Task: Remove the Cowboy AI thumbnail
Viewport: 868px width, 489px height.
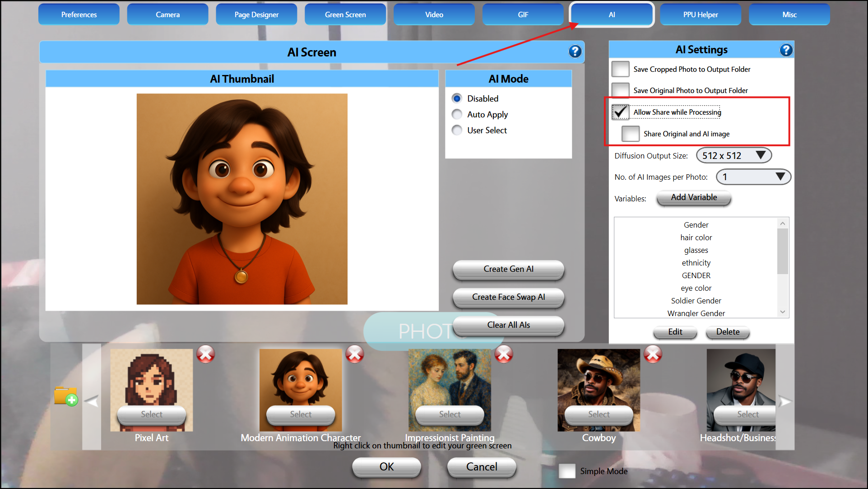Action: [652, 354]
